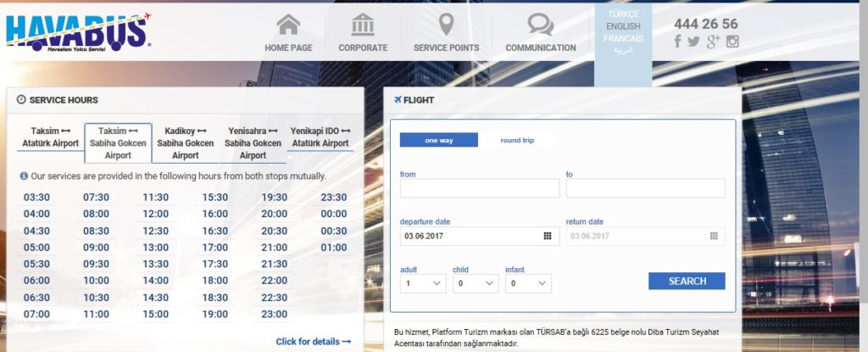
Task: Click the to destination input field
Action: (645, 188)
